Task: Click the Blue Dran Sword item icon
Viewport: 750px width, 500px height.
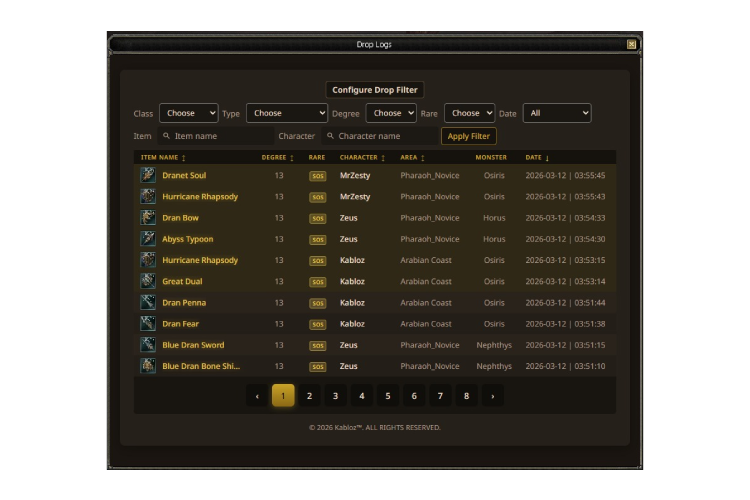Action: (x=148, y=345)
